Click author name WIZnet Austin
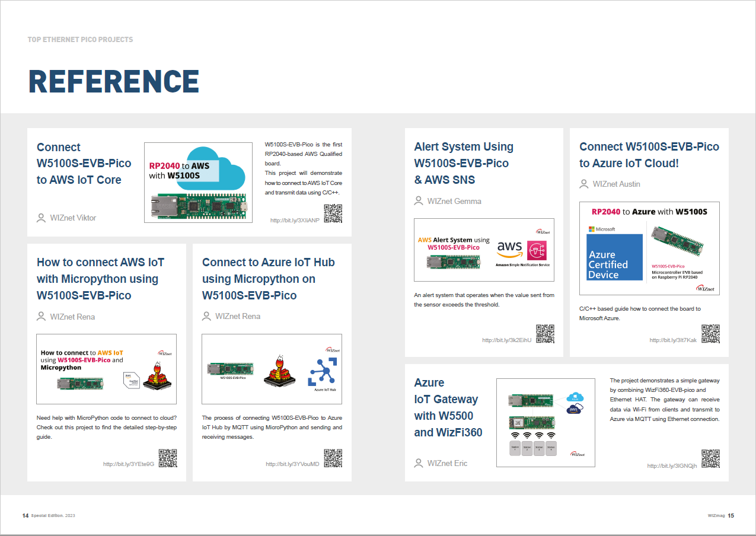The width and height of the screenshot is (756, 536). pyautogui.click(x=617, y=184)
